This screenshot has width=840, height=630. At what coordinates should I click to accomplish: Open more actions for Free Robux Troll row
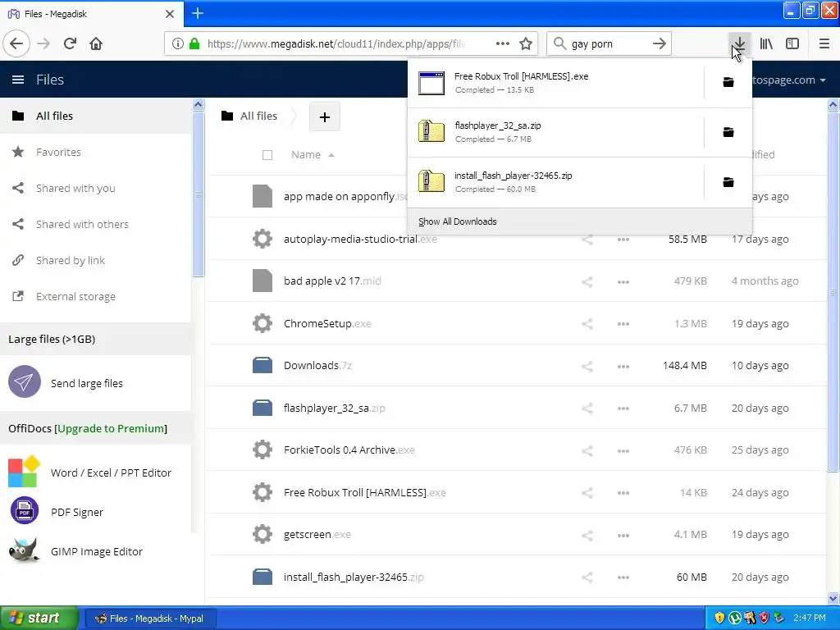tap(623, 493)
